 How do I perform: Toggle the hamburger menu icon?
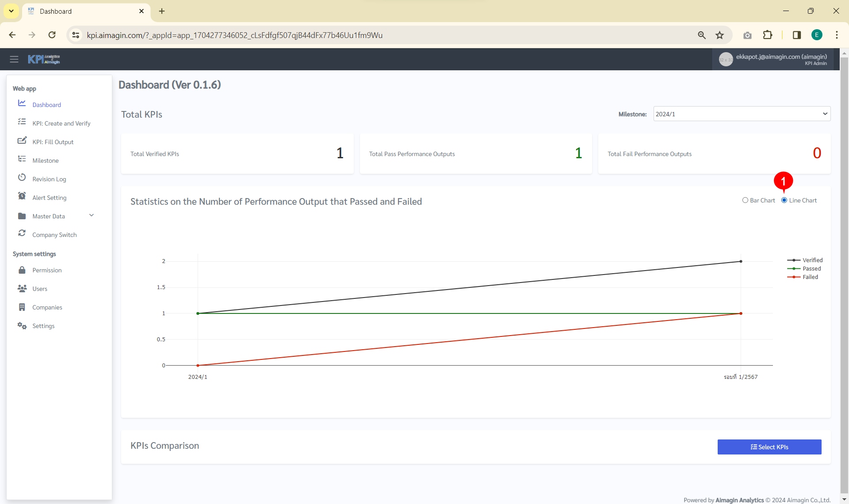click(14, 59)
